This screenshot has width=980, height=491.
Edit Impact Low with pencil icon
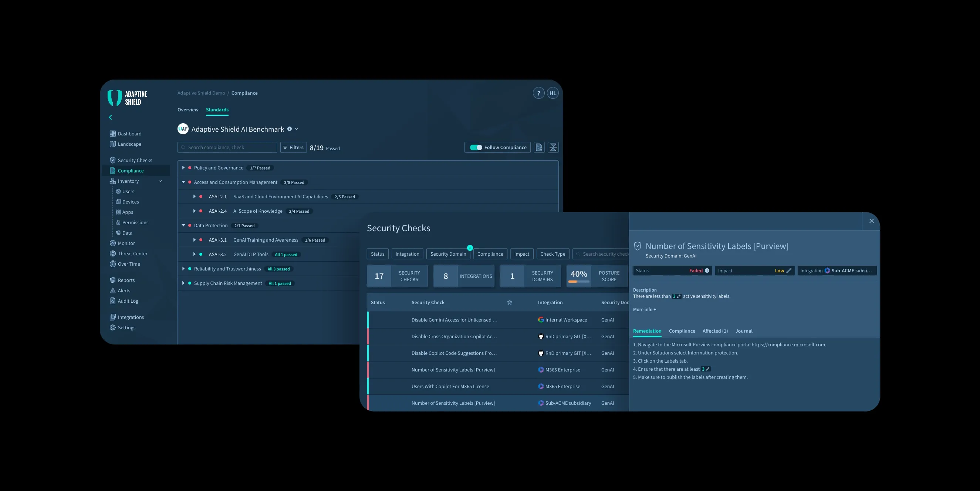[x=789, y=270]
